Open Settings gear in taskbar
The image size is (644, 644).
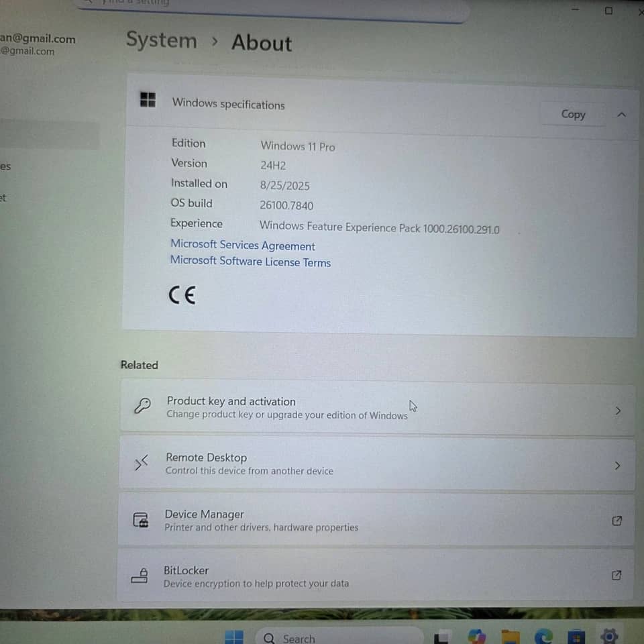pos(609,636)
